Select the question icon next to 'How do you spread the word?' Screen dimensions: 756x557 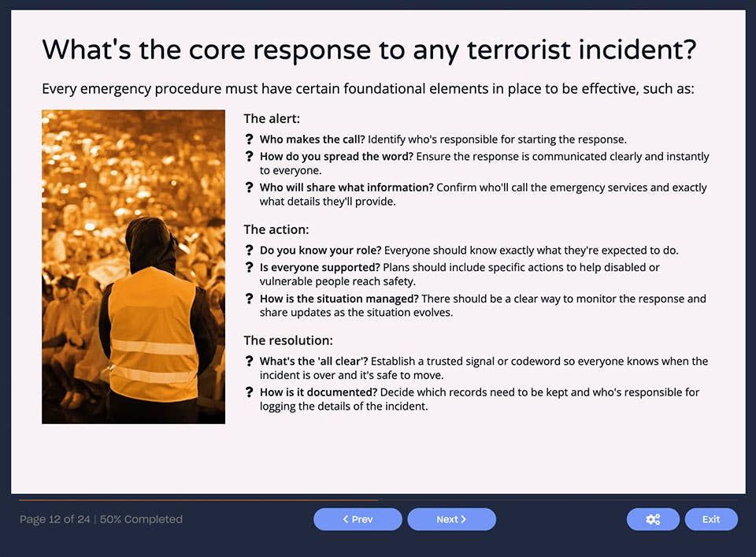pos(250,156)
